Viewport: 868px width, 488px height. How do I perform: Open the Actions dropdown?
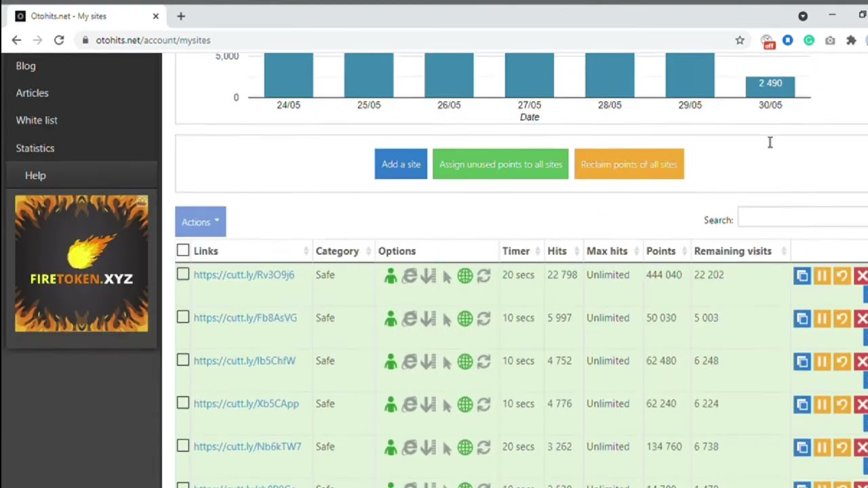click(200, 222)
